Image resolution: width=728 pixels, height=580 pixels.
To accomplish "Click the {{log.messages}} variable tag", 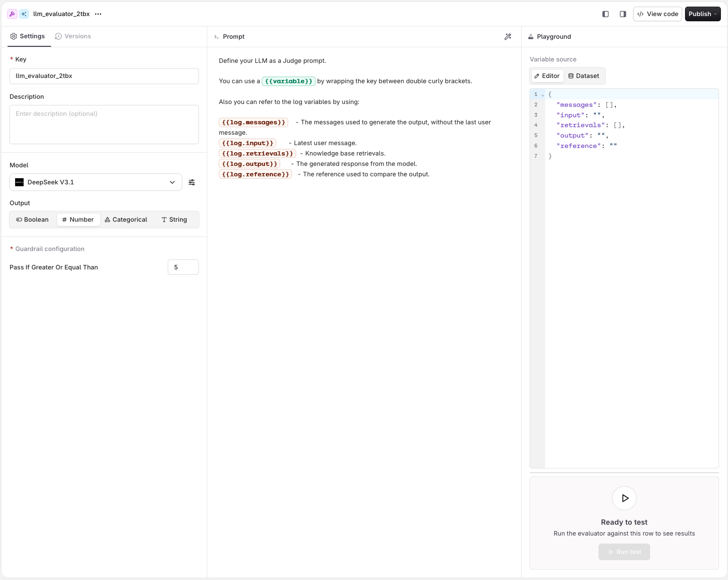I will (x=254, y=122).
